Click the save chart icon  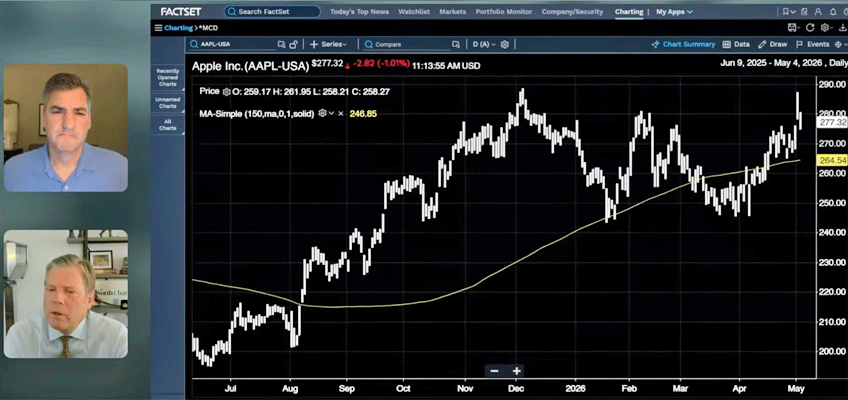coord(792,28)
